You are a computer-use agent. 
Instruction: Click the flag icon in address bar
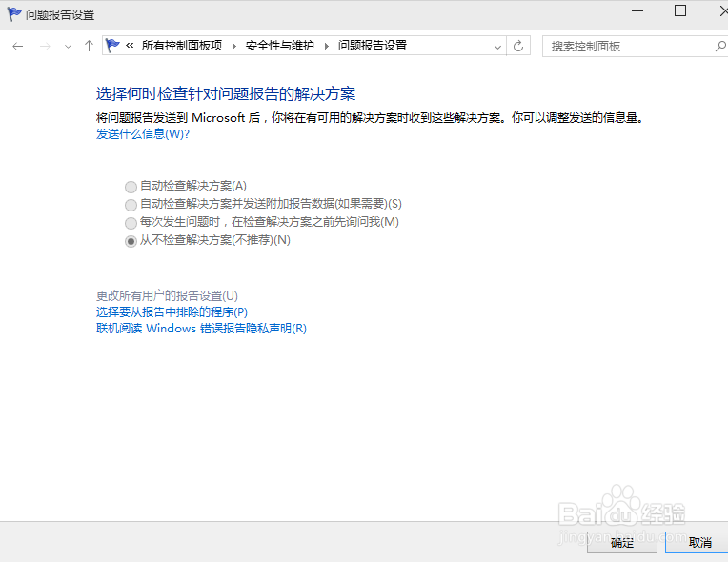112,46
